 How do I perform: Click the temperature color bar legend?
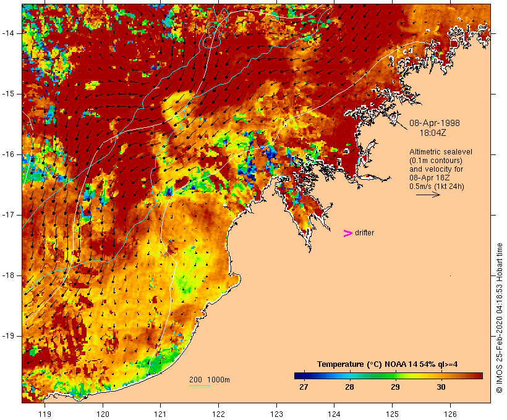(x=388, y=376)
